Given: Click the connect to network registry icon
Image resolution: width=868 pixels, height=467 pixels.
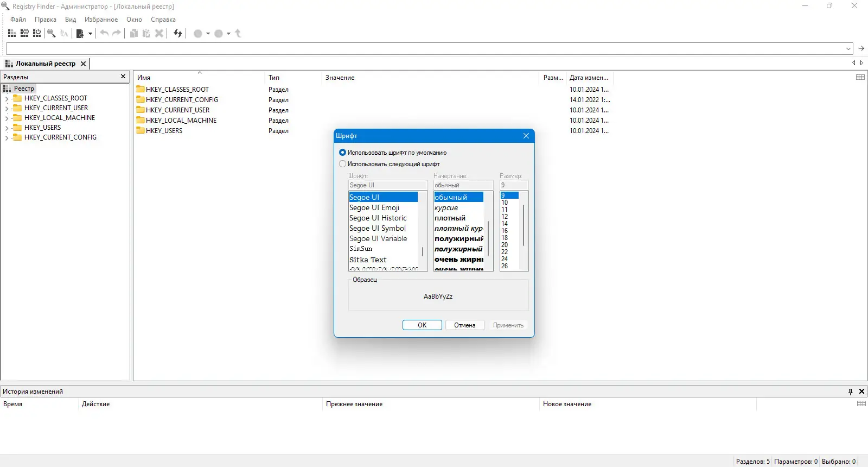Looking at the screenshot, I should point(24,34).
